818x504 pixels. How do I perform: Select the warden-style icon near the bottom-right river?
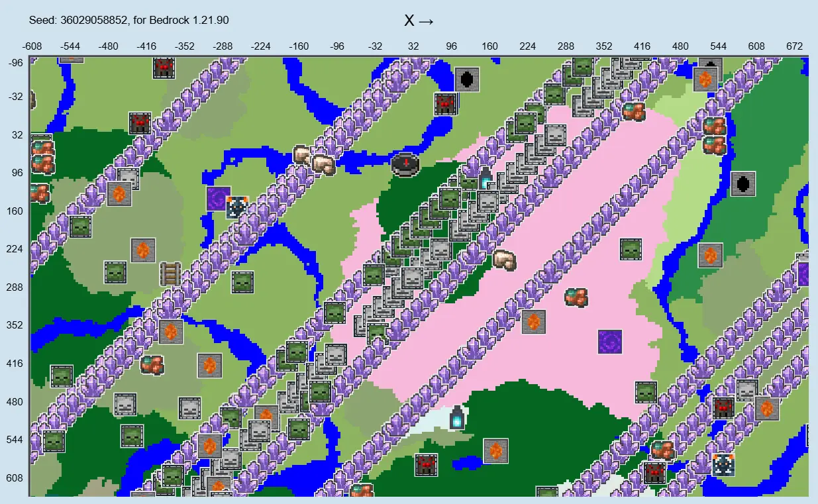[723, 464]
